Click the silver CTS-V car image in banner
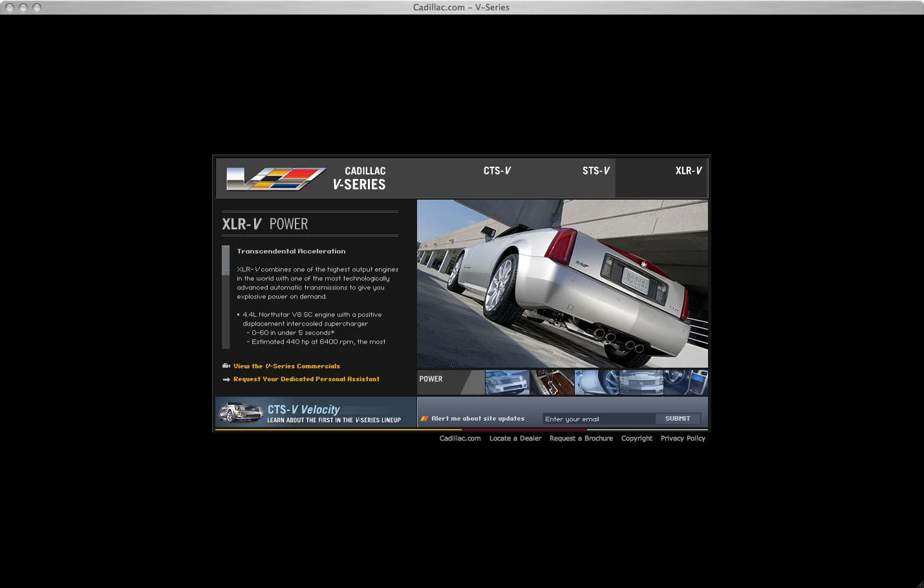The height and width of the screenshot is (588, 924). 241,412
